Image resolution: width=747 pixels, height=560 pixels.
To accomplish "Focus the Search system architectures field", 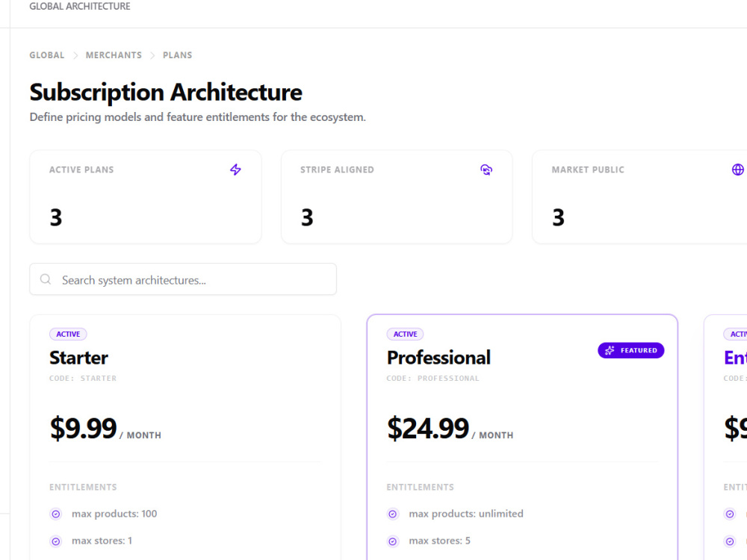I will pyautogui.click(x=183, y=279).
